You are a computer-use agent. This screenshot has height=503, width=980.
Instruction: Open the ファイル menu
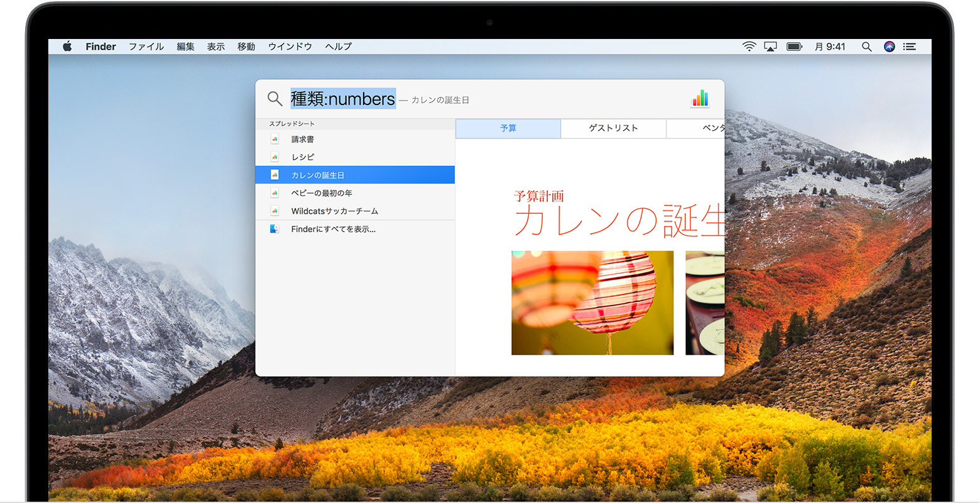146,47
